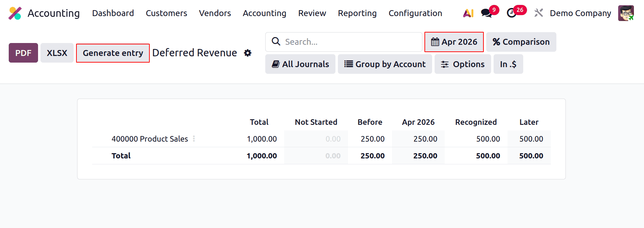Open the chat messages icon
The height and width of the screenshot is (228, 644).
[486, 13]
